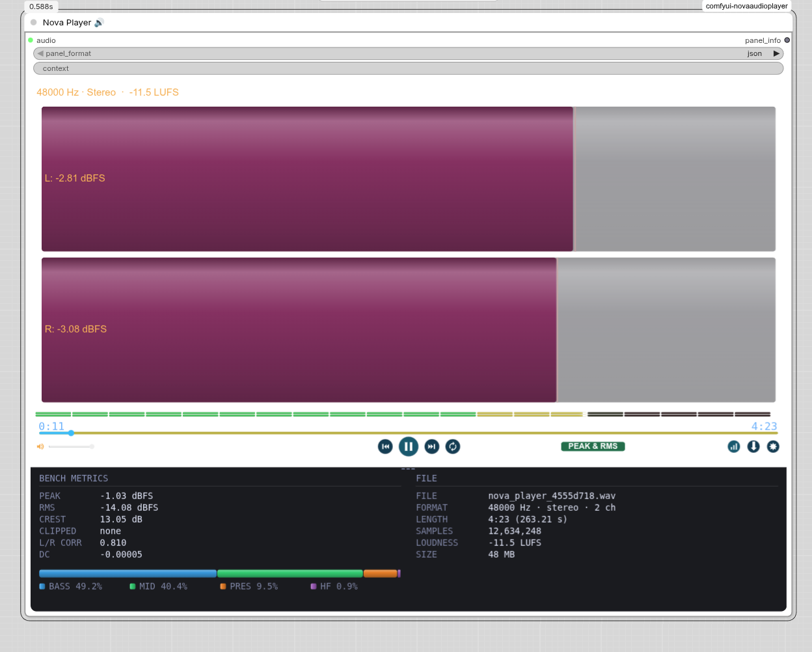Mute audio via the speaker volume icon

click(40, 446)
